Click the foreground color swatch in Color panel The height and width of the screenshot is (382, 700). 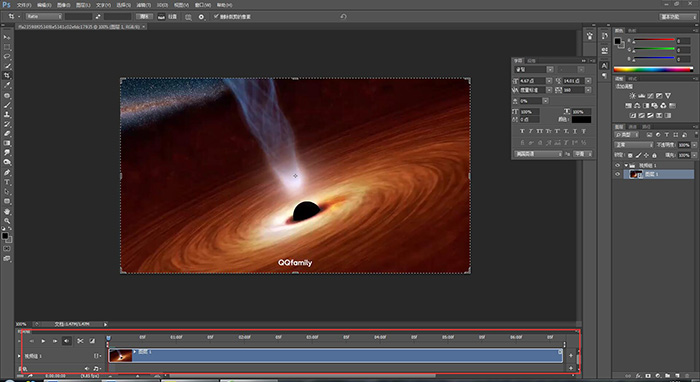pyautogui.click(x=617, y=41)
